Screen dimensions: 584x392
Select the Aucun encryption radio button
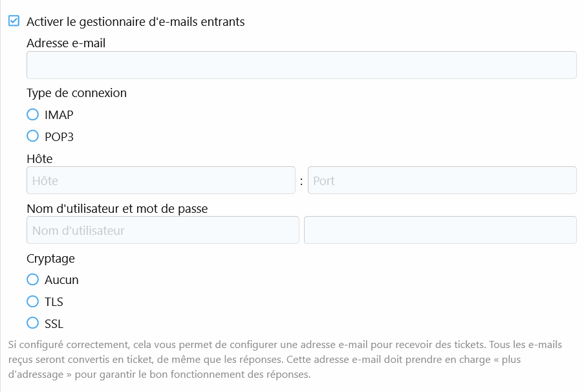click(33, 279)
